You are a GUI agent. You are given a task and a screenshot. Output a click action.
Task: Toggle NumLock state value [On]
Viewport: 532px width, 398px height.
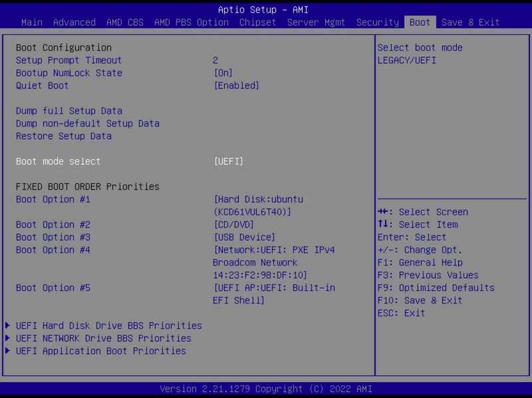pos(223,73)
